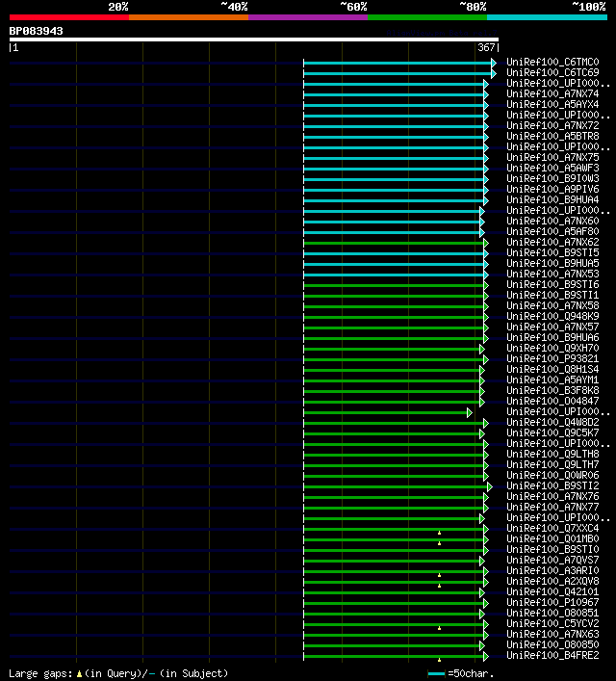Click the orange ~40% legend color segment
Image resolution: width=616 pixels, height=681 pixels.
[x=189, y=17]
